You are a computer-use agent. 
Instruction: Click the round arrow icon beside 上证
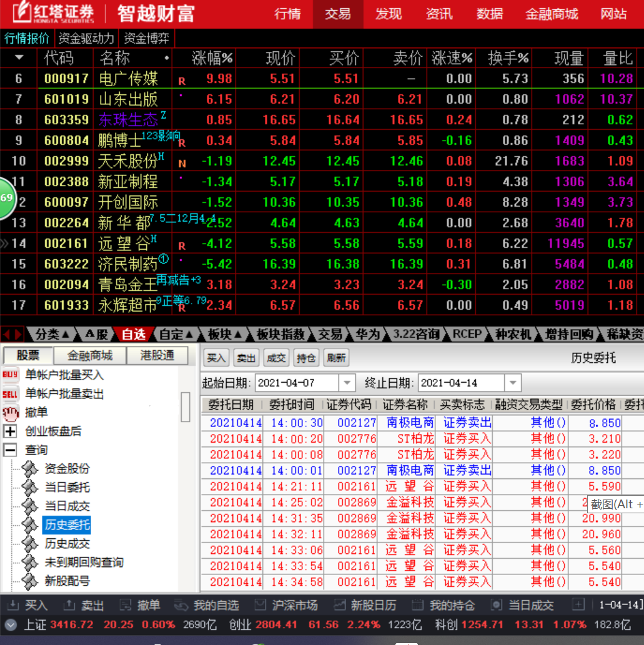11,625
